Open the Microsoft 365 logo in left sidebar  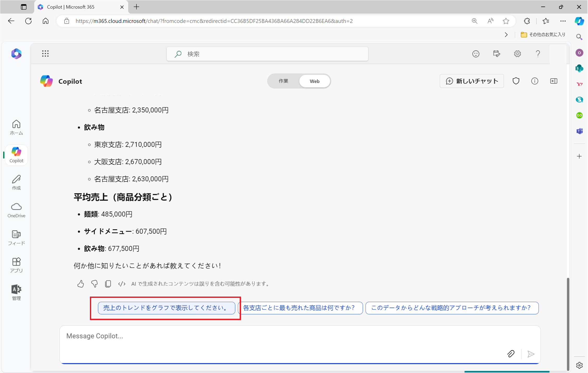point(16,54)
